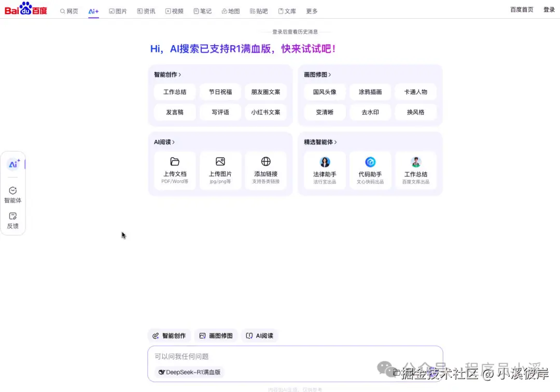Select the 视频 navigation tab
Viewport: 560px width, 392px height.
point(174,11)
